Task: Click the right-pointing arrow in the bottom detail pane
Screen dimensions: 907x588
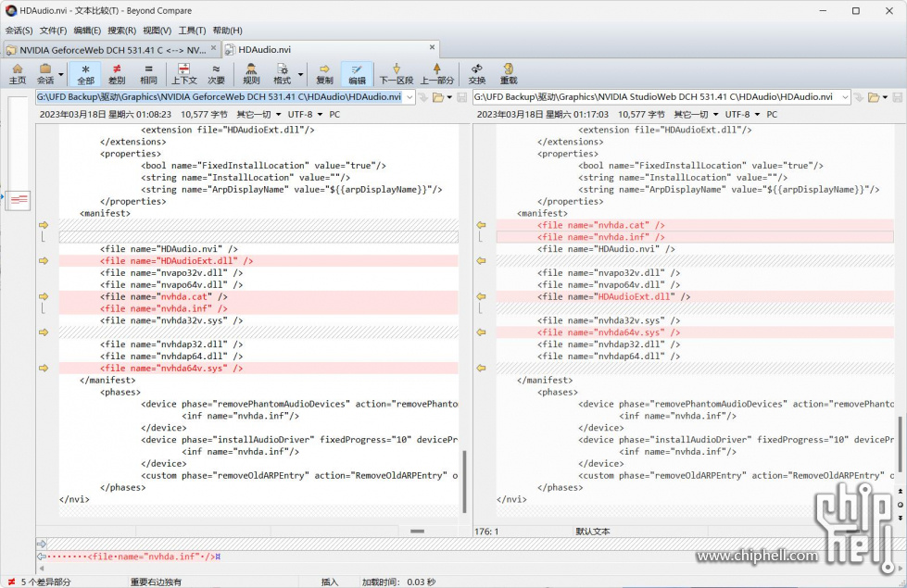Action: coord(42,544)
